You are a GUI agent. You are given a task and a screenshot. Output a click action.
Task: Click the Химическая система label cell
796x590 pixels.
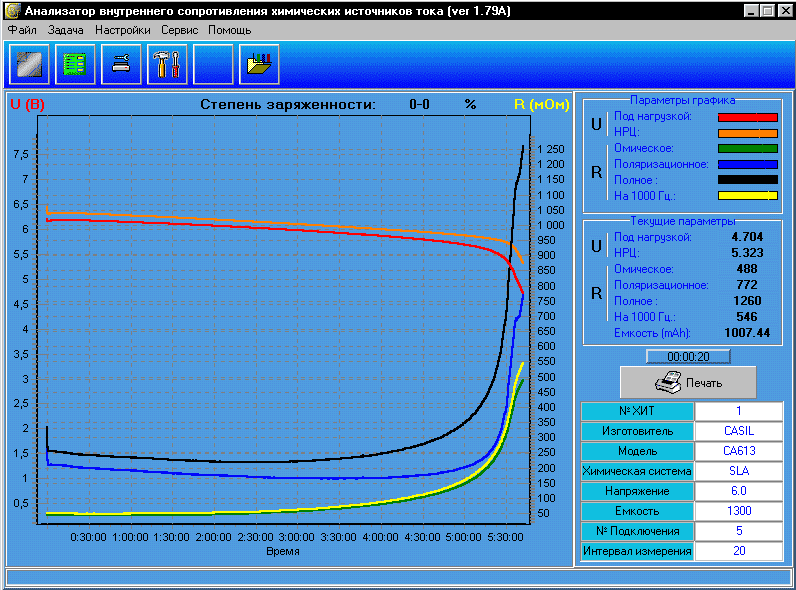[637, 471]
